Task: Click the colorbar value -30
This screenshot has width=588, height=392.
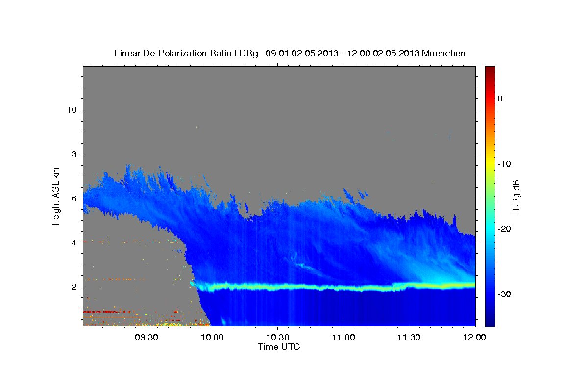Action: [x=504, y=294]
